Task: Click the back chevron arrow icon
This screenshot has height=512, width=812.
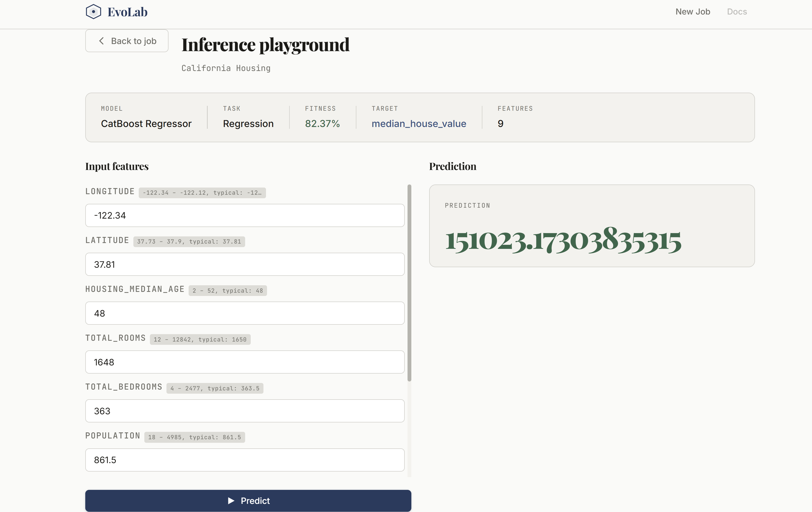Action: coord(101,41)
